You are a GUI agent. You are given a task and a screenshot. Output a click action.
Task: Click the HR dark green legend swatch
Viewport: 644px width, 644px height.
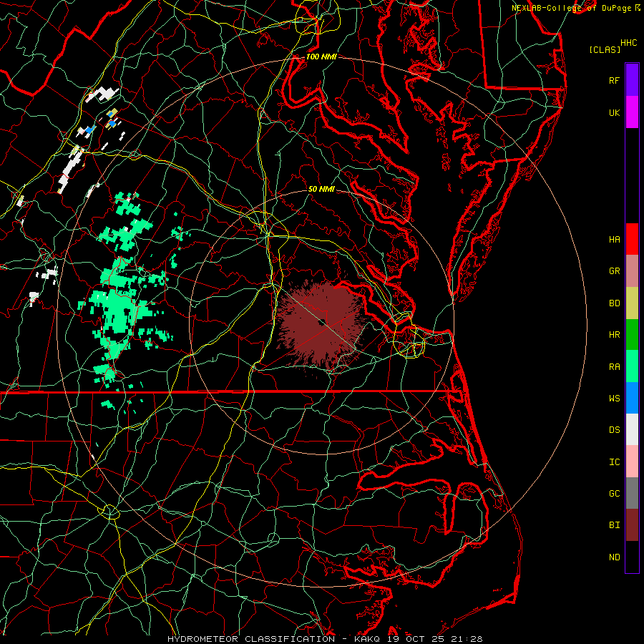(x=632, y=335)
